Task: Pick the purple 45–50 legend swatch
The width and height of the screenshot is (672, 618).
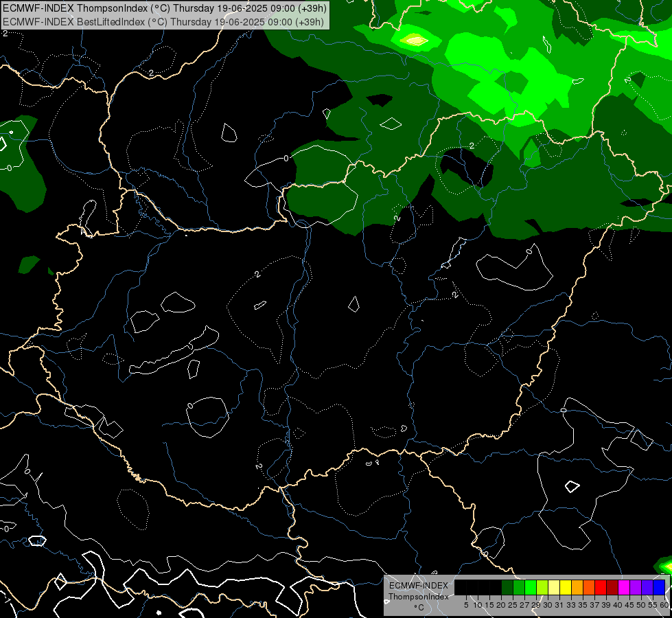Action: coord(636,587)
